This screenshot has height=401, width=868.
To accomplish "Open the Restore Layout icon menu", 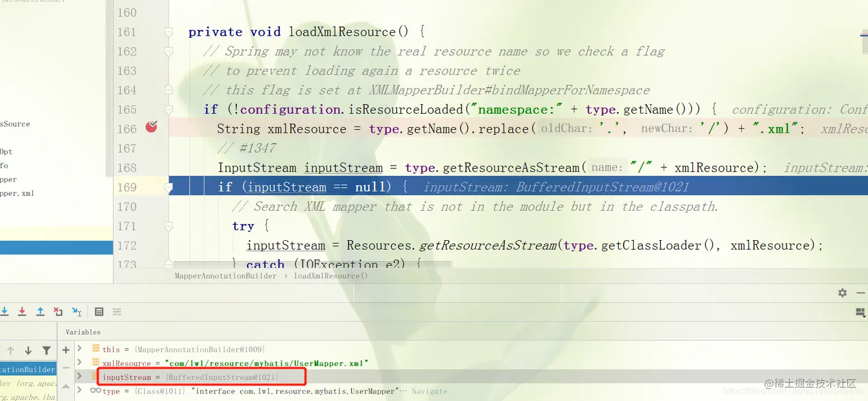I will pos(861,313).
